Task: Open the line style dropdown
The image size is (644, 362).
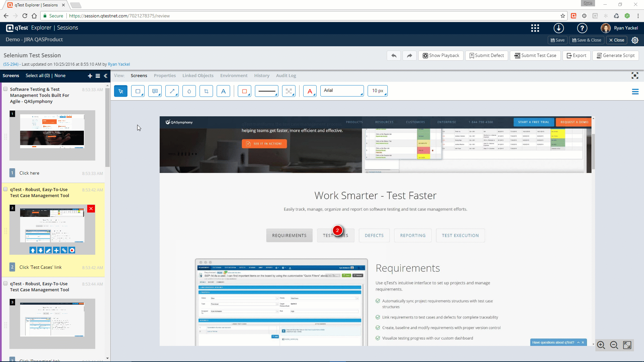Action: click(267, 91)
